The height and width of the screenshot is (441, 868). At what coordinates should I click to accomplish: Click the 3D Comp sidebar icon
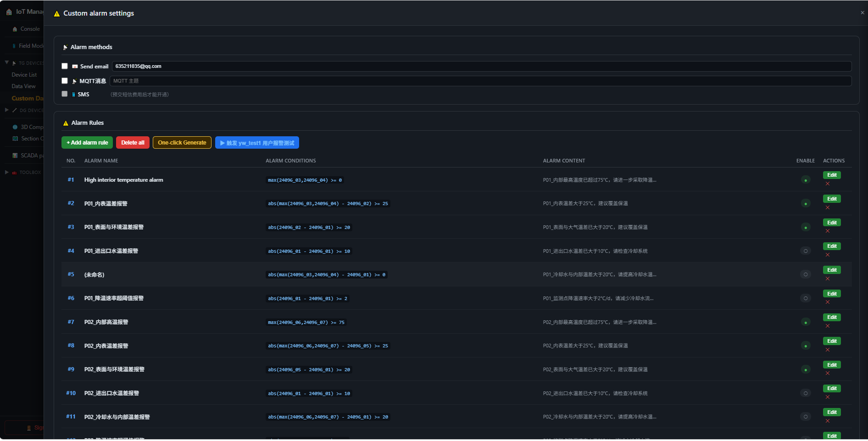15,127
